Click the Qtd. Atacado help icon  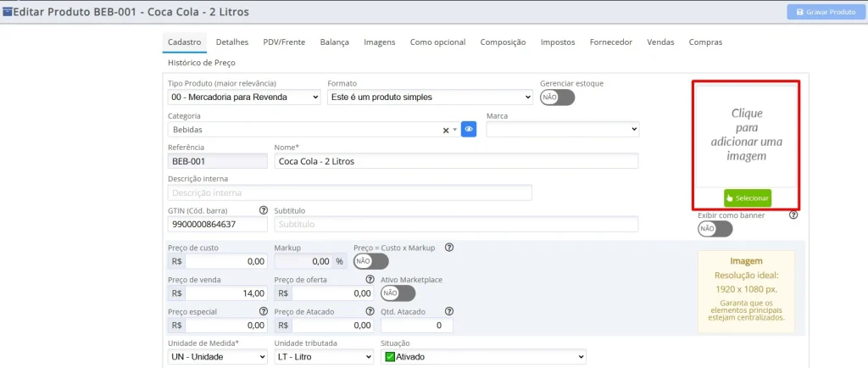pos(449,311)
